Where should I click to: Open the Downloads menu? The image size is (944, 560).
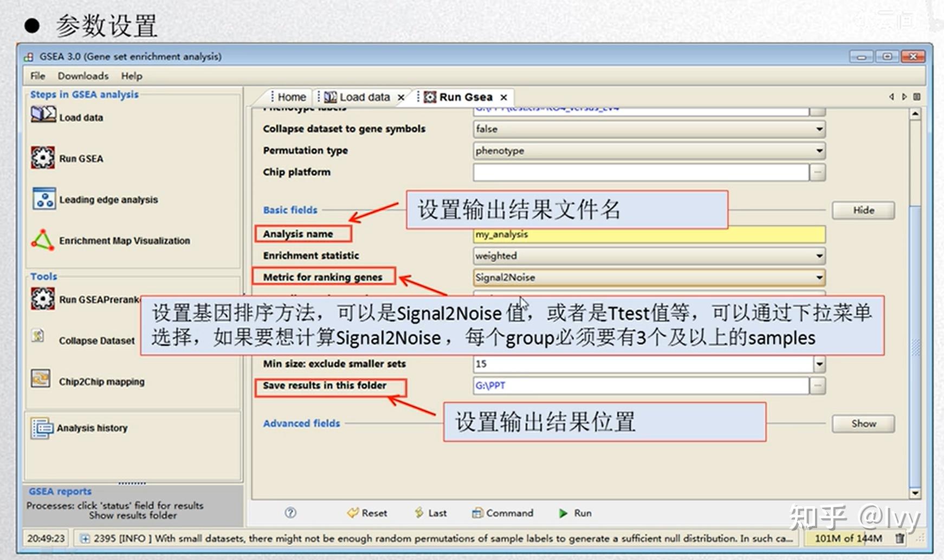pos(83,76)
